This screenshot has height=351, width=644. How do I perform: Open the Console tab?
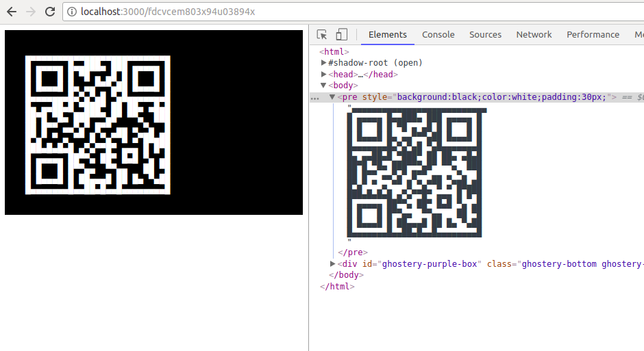pos(438,35)
